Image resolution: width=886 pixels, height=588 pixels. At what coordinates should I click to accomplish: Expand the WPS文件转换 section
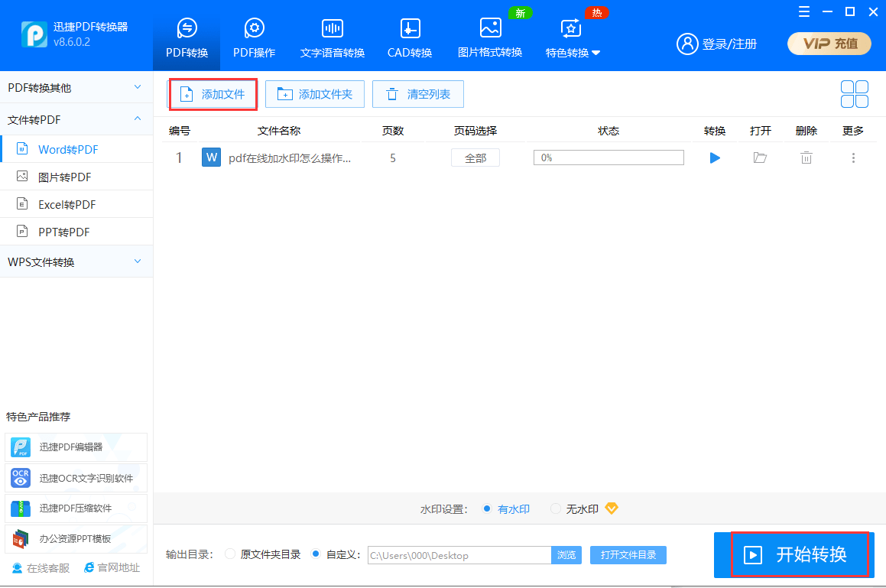coord(76,262)
